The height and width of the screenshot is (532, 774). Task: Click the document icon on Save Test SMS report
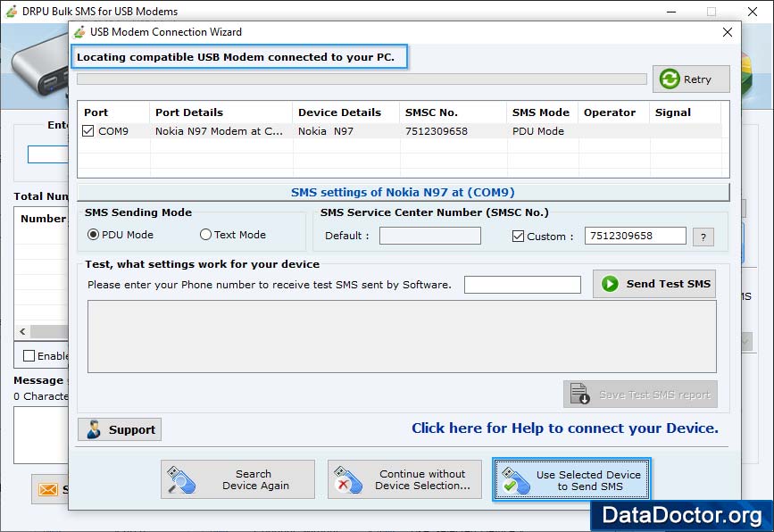click(x=579, y=394)
